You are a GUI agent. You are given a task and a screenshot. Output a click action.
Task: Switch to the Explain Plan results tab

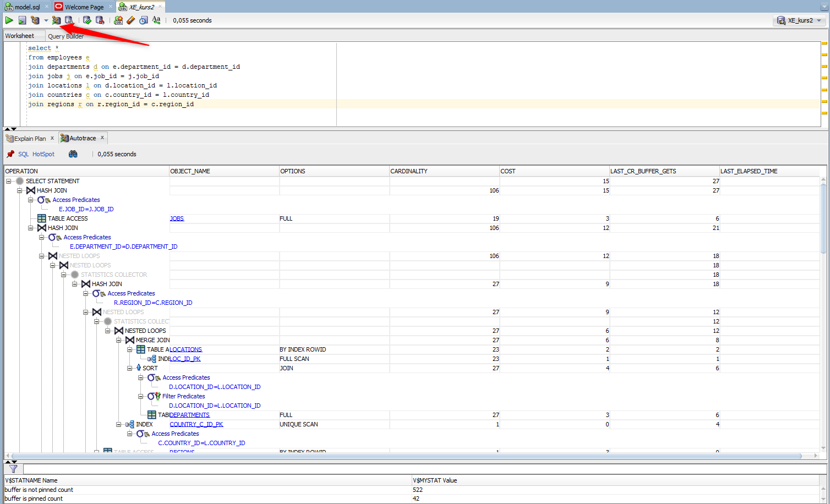[x=30, y=139]
